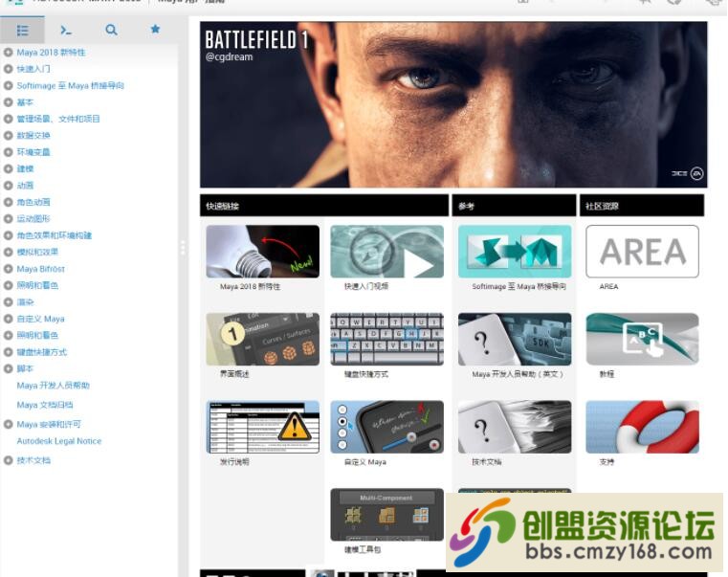Open the light bulb Maya 2018 新特性 tile
Viewport: 728px width, 577px height.
pos(263,252)
